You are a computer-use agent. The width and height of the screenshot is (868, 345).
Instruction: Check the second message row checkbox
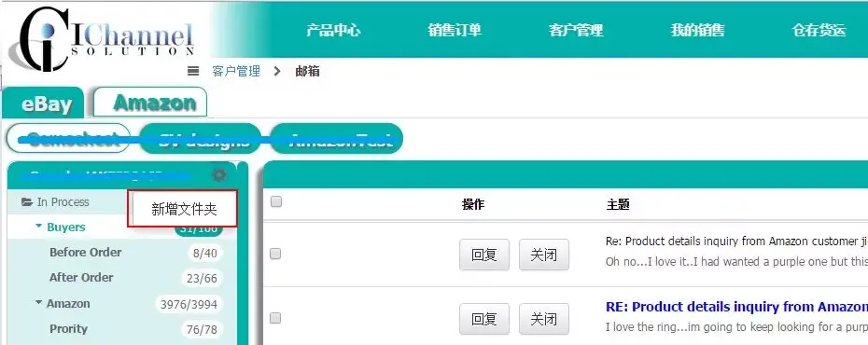tap(275, 318)
